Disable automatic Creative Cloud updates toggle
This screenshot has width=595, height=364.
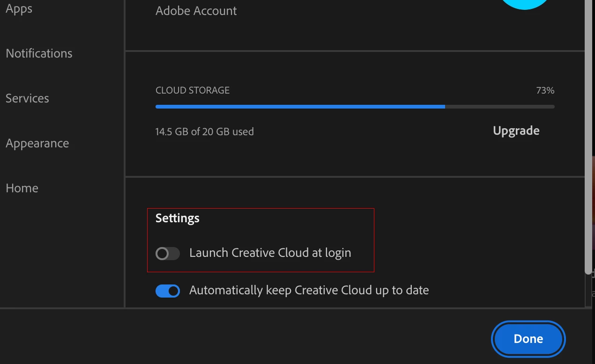coord(168,291)
